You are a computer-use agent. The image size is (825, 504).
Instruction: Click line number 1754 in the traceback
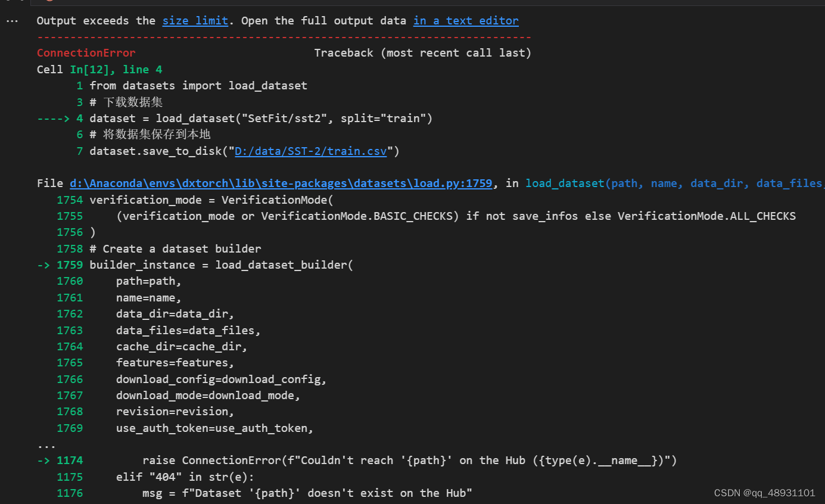(x=70, y=200)
